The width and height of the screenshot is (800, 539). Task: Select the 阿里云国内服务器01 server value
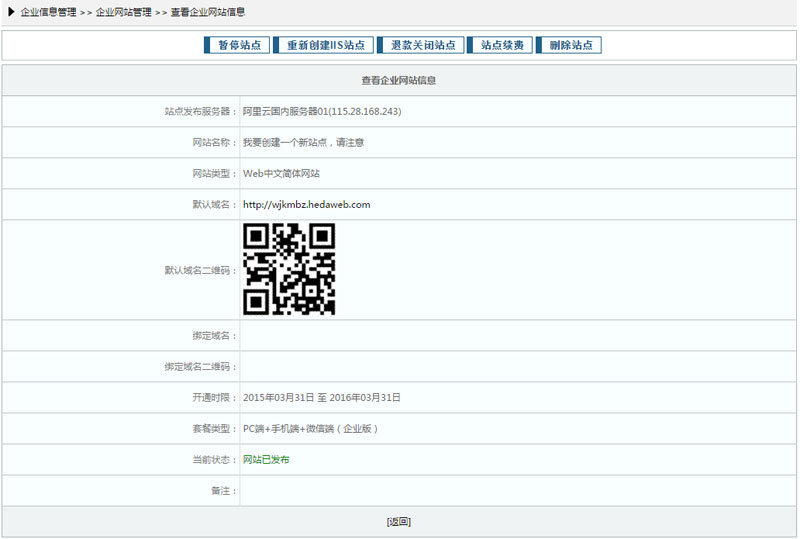point(322,112)
